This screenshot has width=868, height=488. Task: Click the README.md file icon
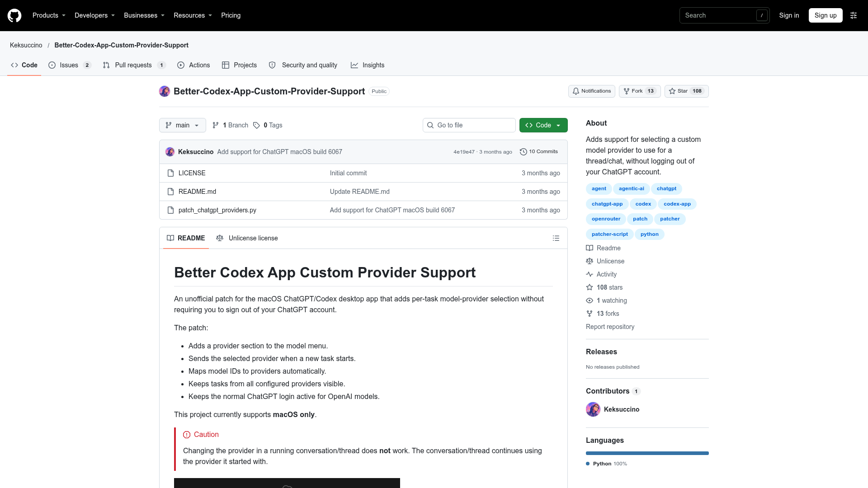(170, 192)
